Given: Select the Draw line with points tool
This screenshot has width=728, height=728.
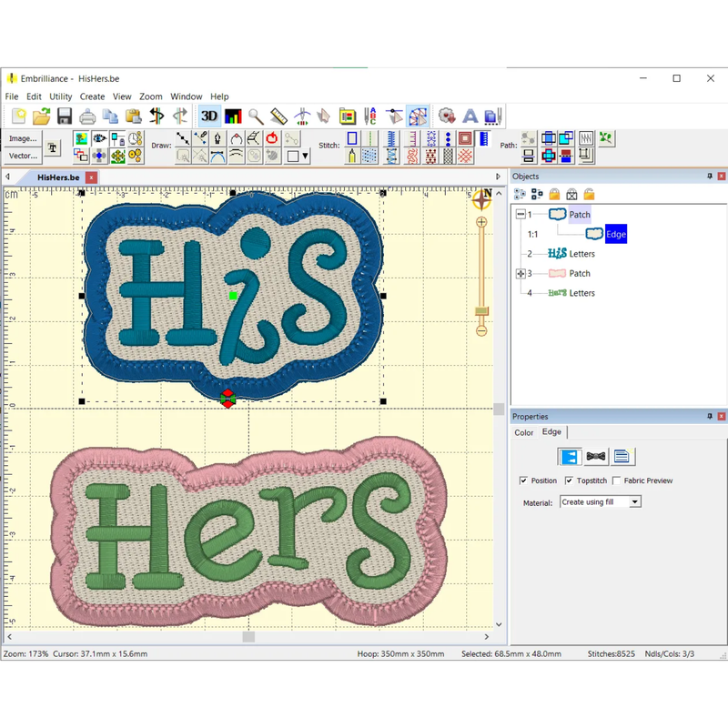Looking at the screenshot, I should click(x=183, y=138).
